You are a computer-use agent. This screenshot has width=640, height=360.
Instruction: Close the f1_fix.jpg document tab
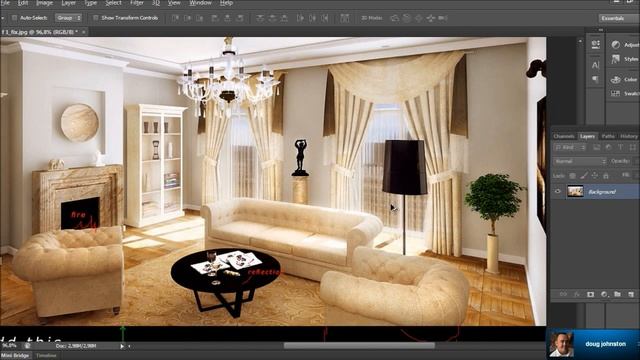(x=84, y=31)
